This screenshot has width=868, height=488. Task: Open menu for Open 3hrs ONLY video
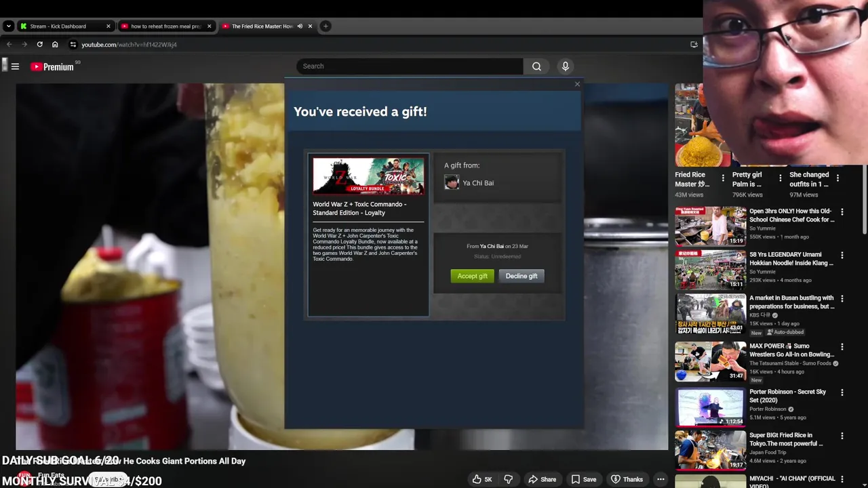click(x=842, y=212)
